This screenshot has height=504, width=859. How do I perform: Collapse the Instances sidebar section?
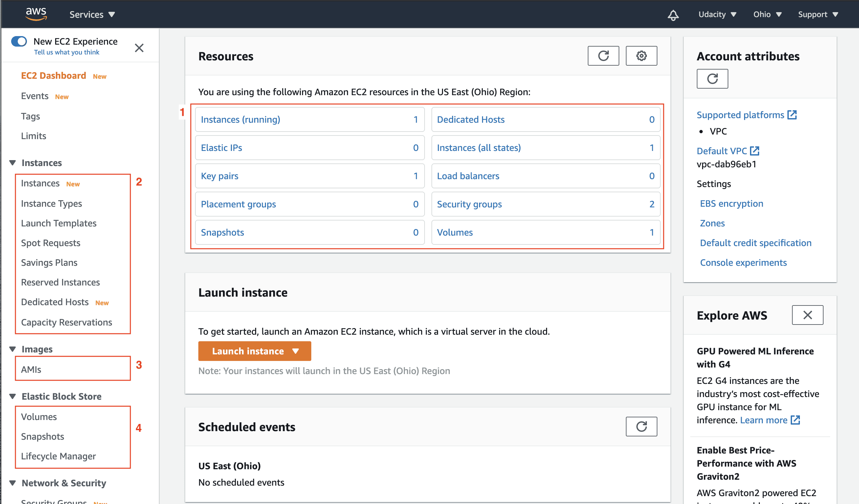click(x=12, y=163)
